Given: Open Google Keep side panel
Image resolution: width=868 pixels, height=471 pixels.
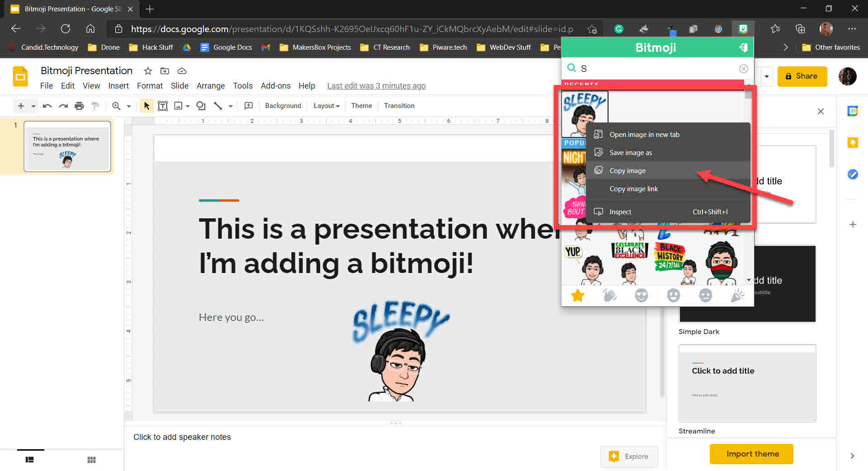Looking at the screenshot, I should point(853,143).
